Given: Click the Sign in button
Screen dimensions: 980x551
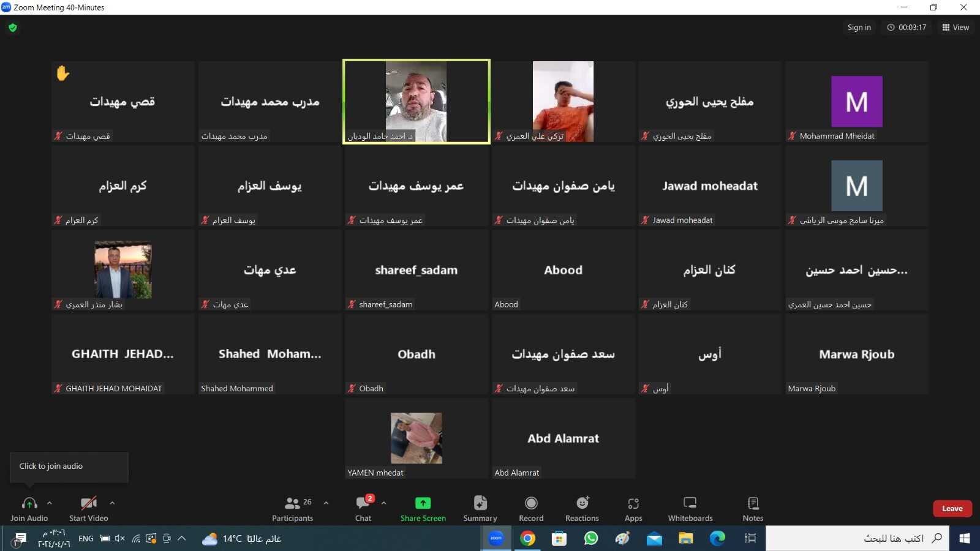Looking at the screenshot, I should pos(859,28).
